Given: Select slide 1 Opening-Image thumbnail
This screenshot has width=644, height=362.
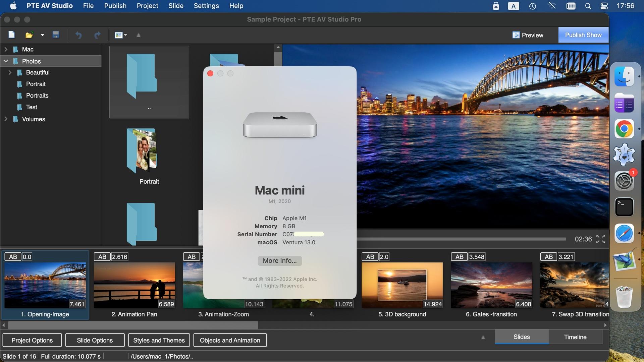Looking at the screenshot, I should [45, 285].
